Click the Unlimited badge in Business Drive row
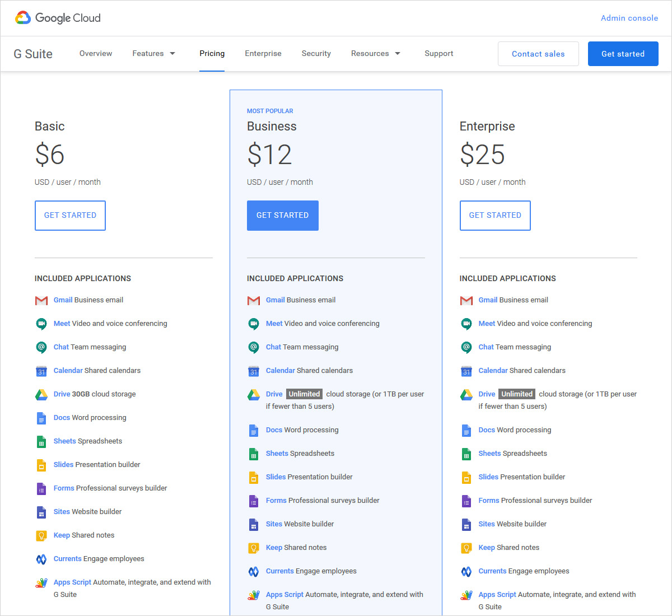This screenshot has width=672, height=616. 304,394
